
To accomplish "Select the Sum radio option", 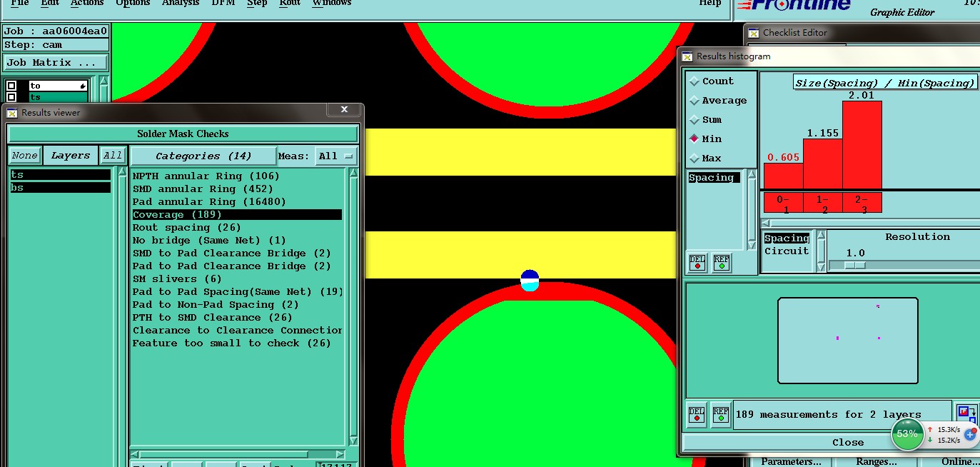I will pyautogui.click(x=694, y=120).
